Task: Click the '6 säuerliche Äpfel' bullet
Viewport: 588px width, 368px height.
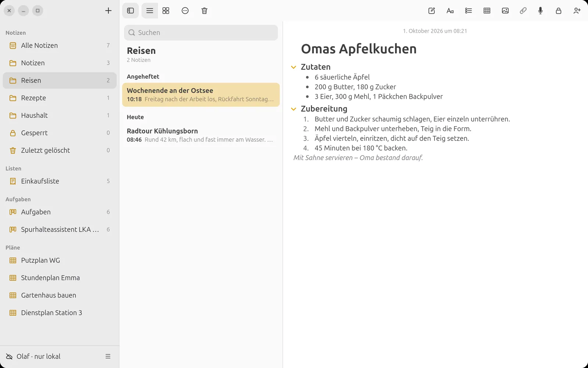Action: [x=342, y=77]
